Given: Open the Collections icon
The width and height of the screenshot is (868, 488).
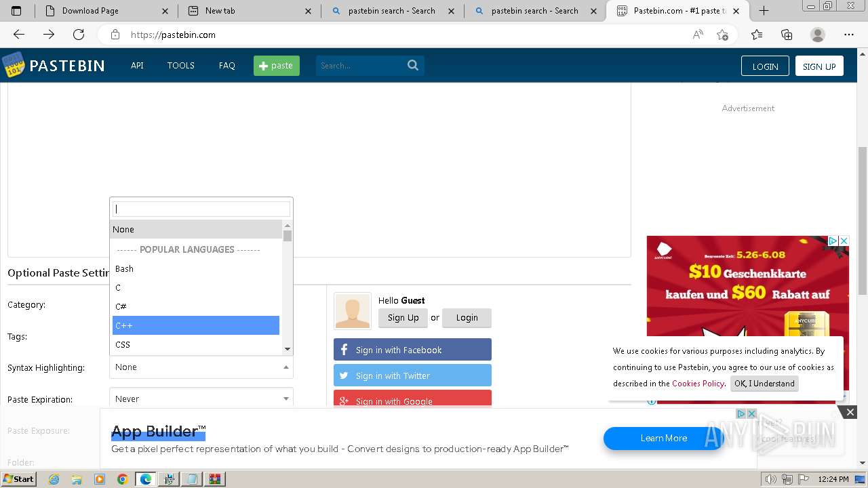Looking at the screenshot, I should [x=787, y=35].
